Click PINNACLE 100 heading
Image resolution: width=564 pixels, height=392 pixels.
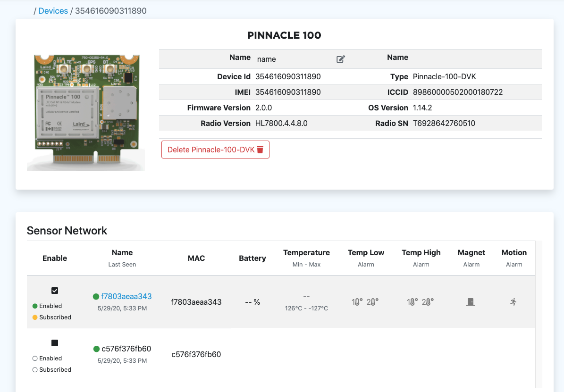(x=284, y=35)
